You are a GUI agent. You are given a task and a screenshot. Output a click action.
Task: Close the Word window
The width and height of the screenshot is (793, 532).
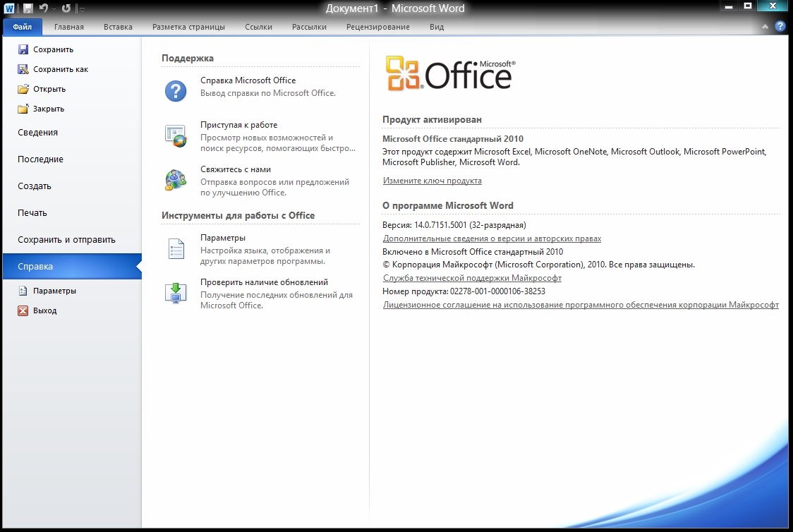[773, 6]
